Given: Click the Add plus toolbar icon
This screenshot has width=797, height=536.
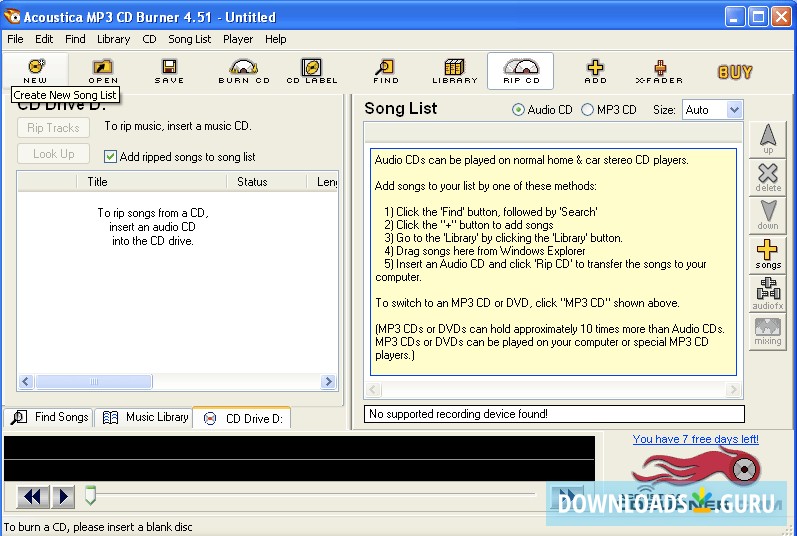Looking at the screenshot, I should point(595,71).
